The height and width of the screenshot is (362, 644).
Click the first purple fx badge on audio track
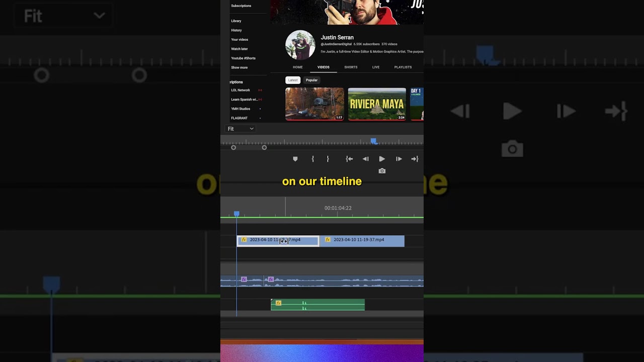244,279
